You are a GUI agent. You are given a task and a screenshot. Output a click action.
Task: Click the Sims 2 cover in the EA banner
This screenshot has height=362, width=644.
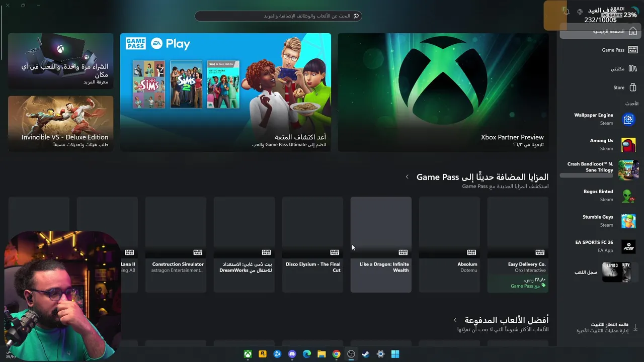click(x=186, y=84)
